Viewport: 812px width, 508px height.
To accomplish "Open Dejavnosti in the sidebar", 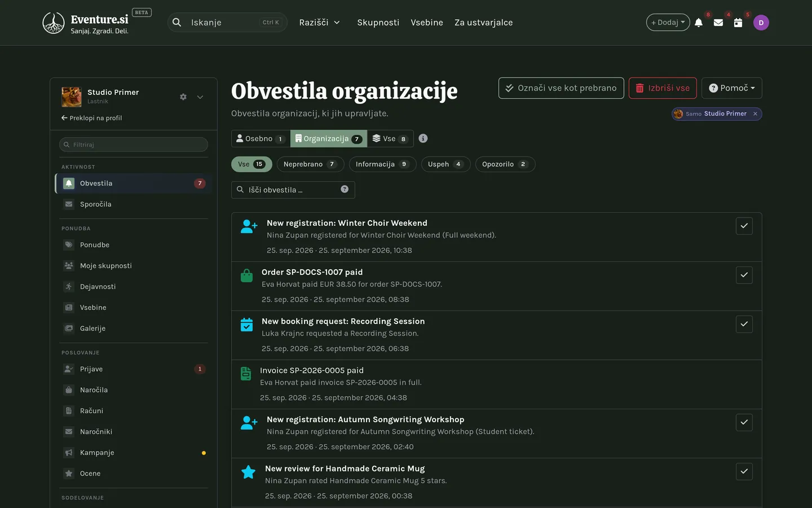I will (x=134, y=287).
